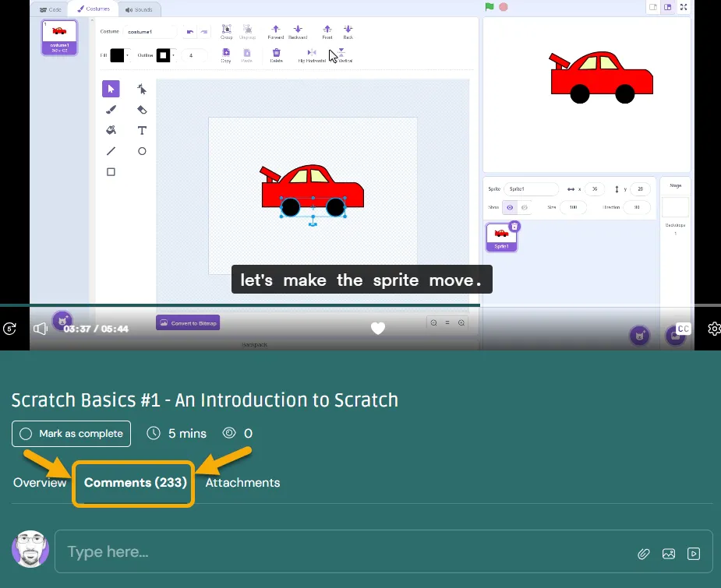The height and width of the screenshot is (588, 721).
Task: Click the red stop button
Action: point(504,7)
